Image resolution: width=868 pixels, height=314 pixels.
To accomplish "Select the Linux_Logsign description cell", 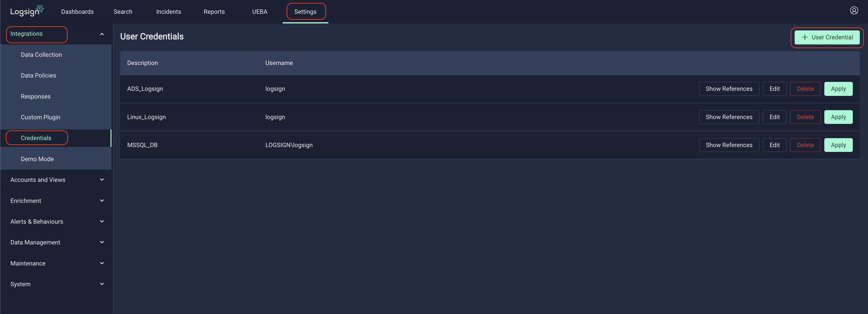I will 147,117.
